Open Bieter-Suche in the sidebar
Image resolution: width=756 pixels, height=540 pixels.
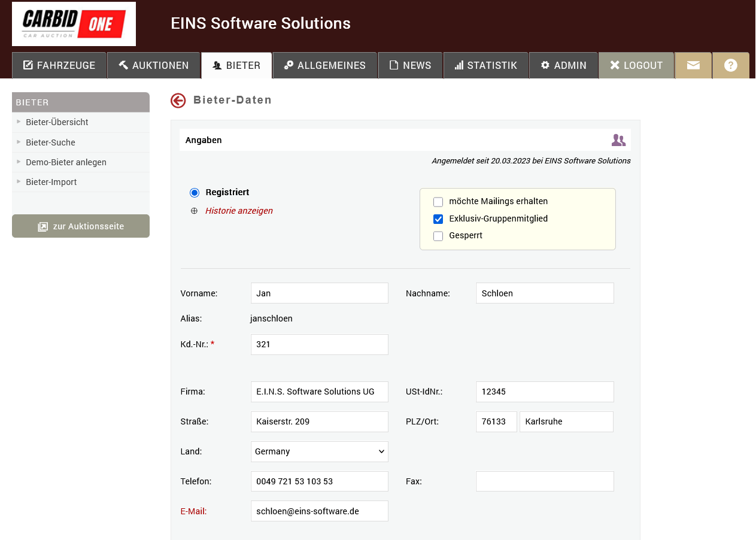pyautogui.click(x=50, y=142)
